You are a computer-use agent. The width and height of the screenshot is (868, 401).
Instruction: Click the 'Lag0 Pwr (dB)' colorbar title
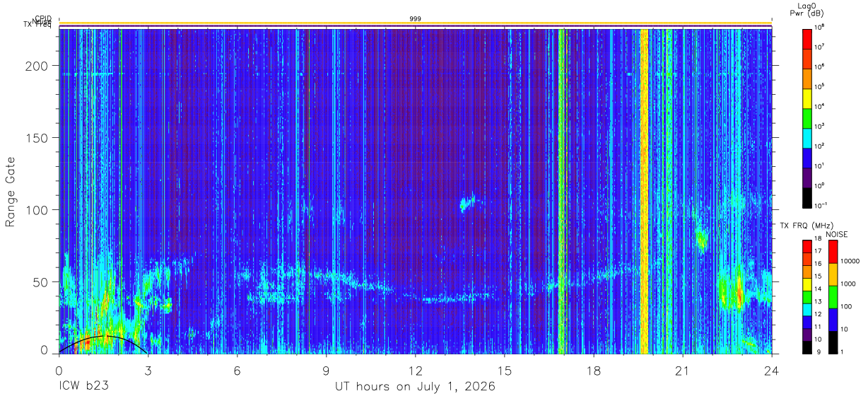coord(807,9)
